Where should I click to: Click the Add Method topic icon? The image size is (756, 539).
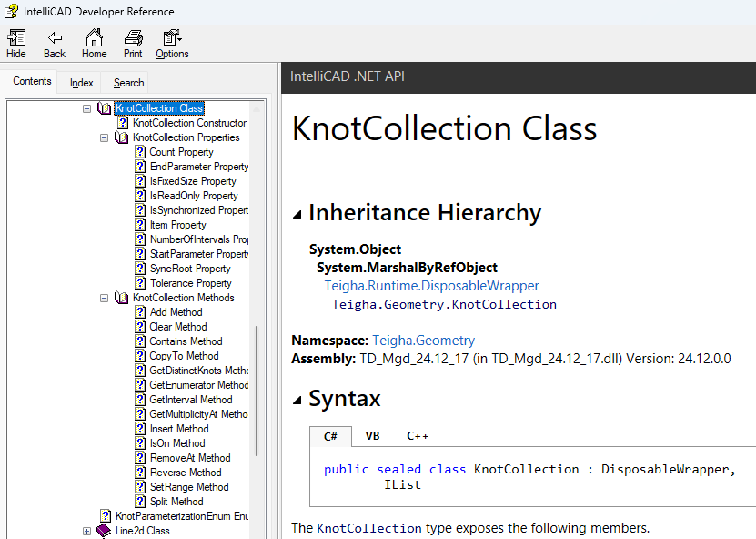pyautogui.click(x=140, y=312)
